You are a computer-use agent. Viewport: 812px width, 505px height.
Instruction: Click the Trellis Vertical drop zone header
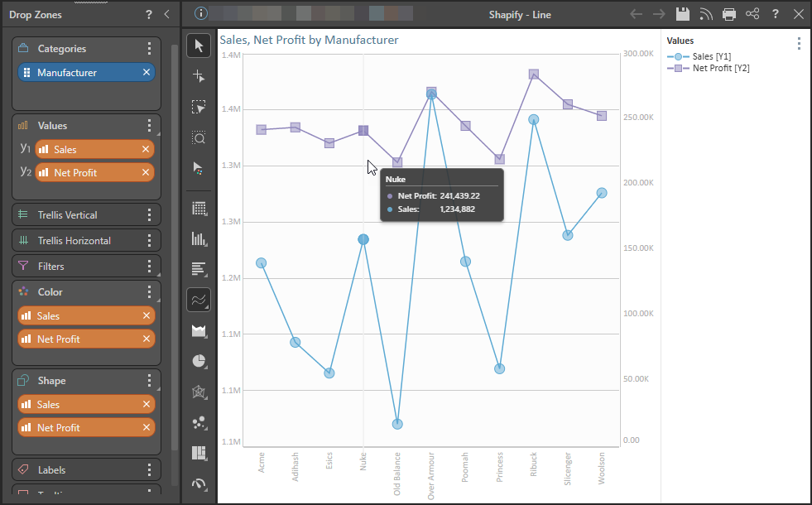[86, 214]
